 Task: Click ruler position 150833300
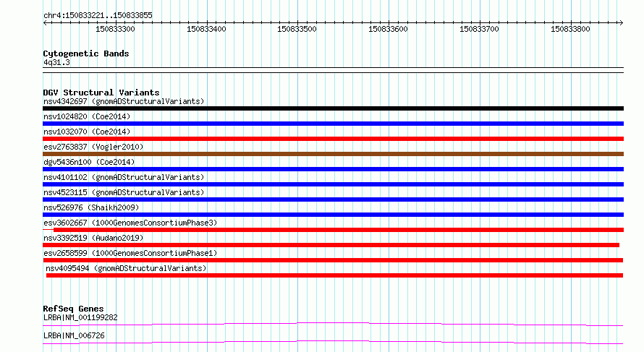pos(115,29)
